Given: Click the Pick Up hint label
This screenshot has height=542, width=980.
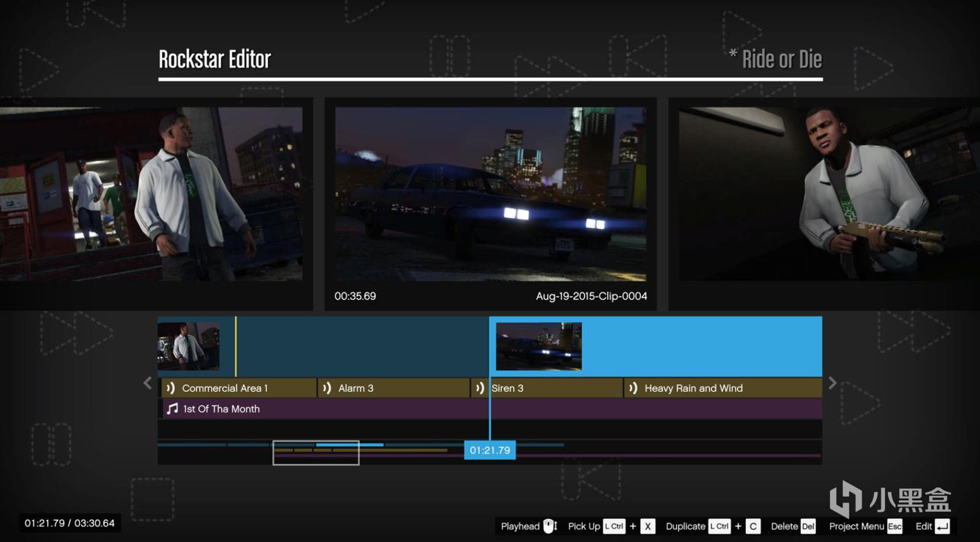Looking at the screenshot, I should pos(584,526).
